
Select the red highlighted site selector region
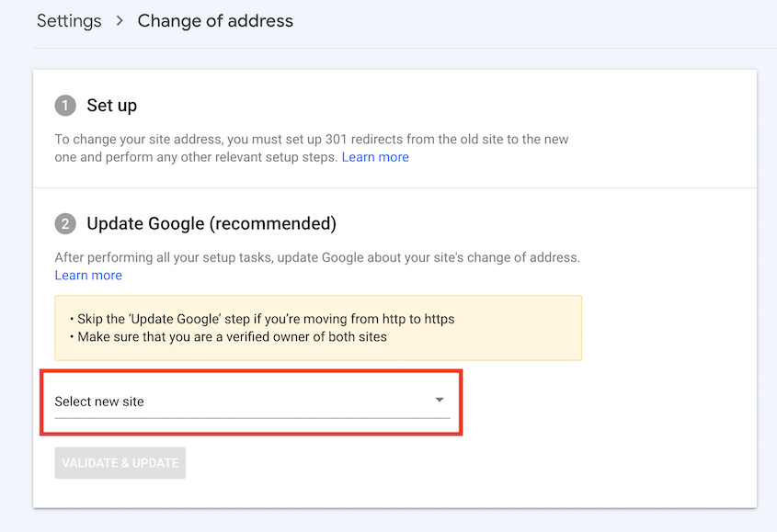pyautogui.click(x=250, y=402)
